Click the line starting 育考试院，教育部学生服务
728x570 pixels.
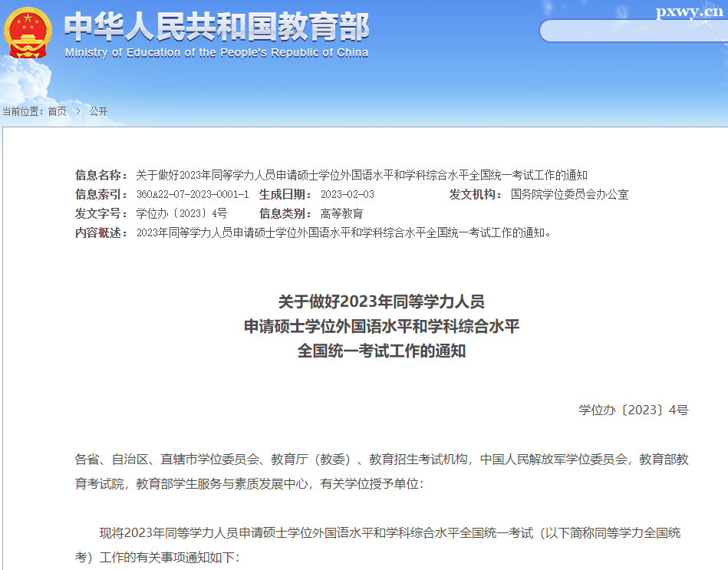(249, 484)
